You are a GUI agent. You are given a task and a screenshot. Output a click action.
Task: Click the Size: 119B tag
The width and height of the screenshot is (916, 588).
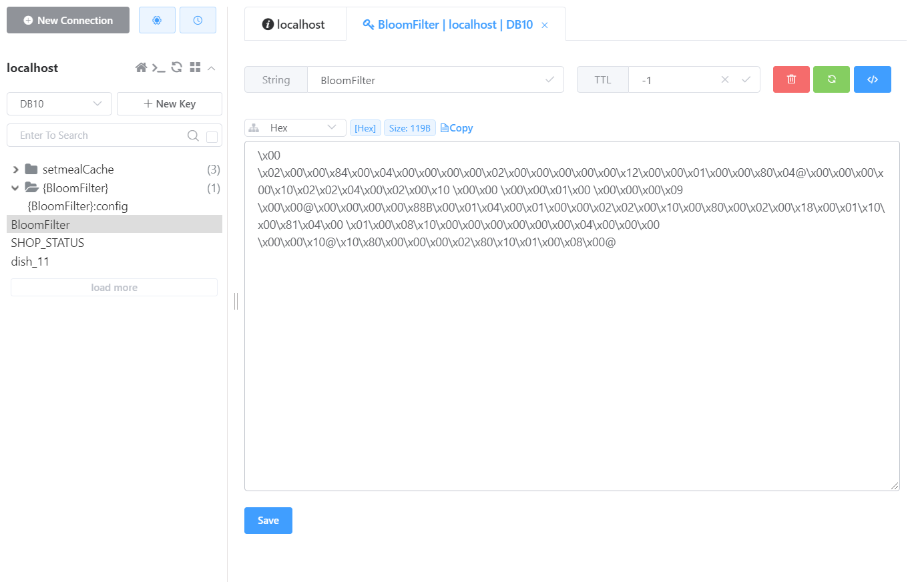pyautogui.click(x=410, y=128)
